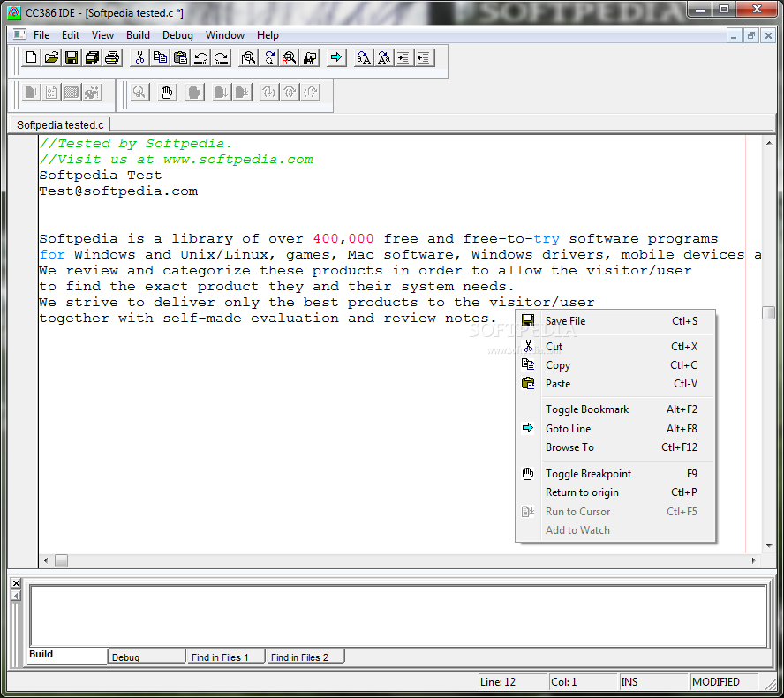The width and height of the screenshot is (784, 698).
Task: Click the hand Toggle Breakpoint toolbar icon
Action: tap(167, 93)
